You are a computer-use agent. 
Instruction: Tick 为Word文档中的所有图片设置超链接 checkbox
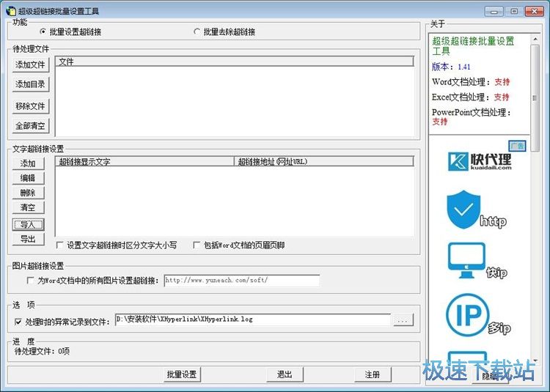pos(31,280)
